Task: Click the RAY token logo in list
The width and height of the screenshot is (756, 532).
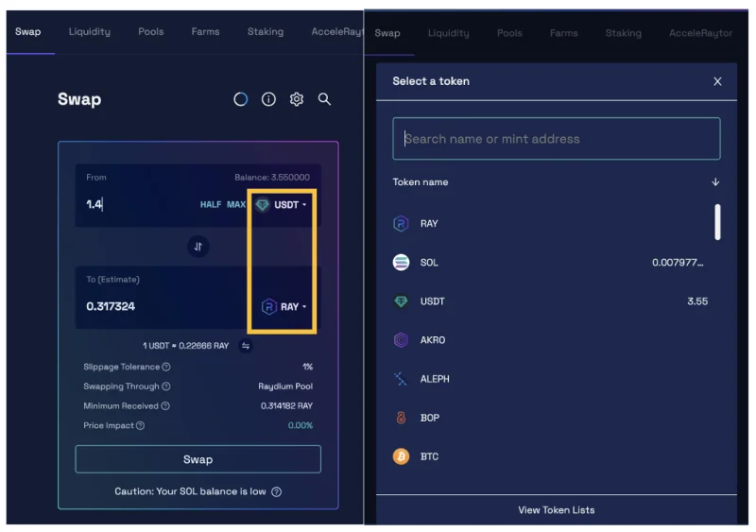Action: tap(401, 224)
